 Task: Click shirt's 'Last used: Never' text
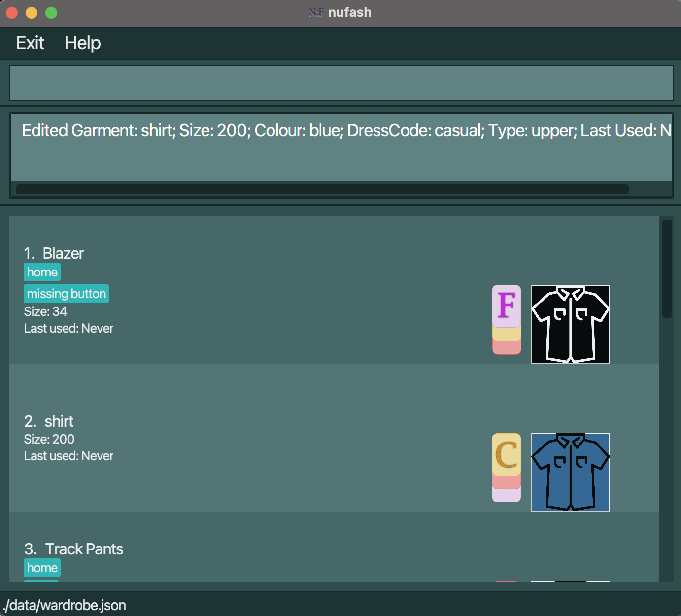point(68,456)
